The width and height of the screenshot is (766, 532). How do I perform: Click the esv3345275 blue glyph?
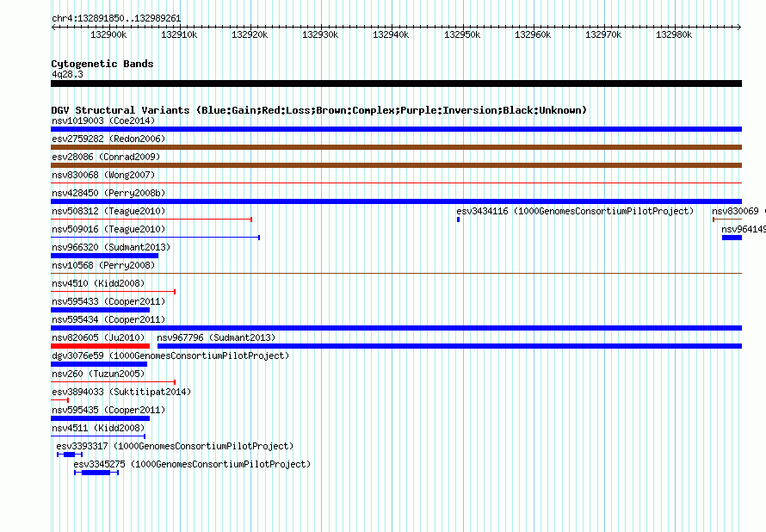click(x=96, y=473)
